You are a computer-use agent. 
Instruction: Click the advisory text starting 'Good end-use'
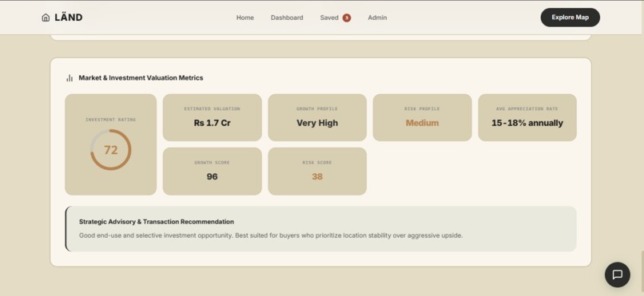point(271,235)
